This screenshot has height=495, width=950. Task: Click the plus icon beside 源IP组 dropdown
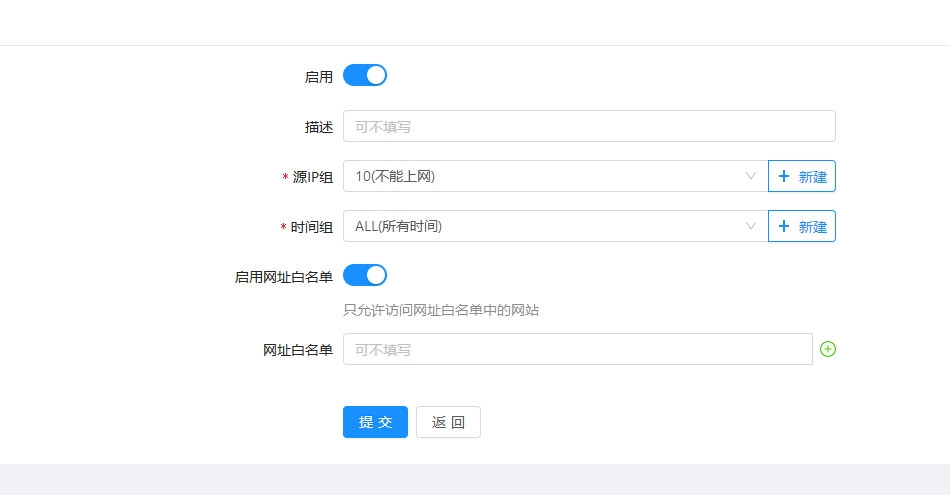tap(784, 177)
